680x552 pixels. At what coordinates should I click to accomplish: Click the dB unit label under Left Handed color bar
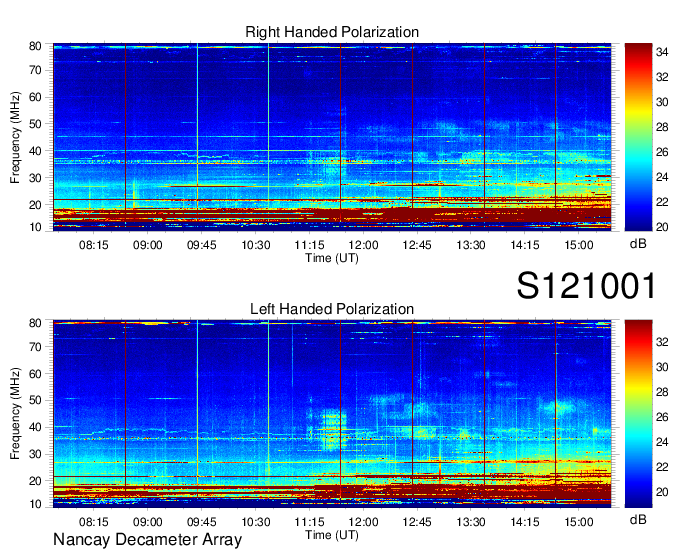click(638, 519)
